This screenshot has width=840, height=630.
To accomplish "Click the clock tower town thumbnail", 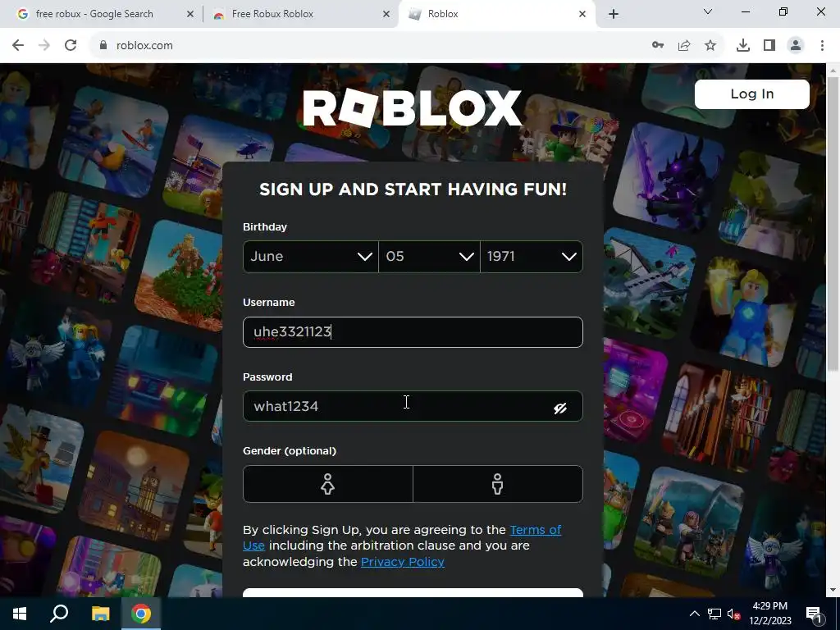I will [134, 485].
